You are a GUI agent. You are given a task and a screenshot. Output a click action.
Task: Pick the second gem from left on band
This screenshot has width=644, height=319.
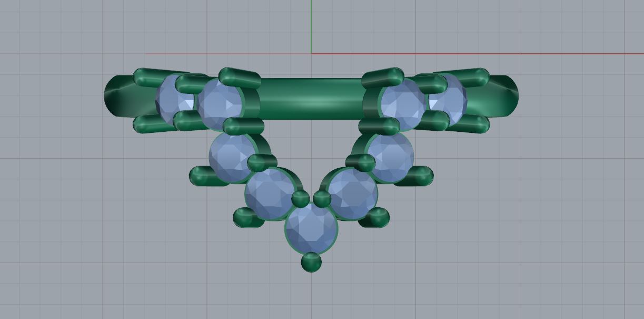220,103
